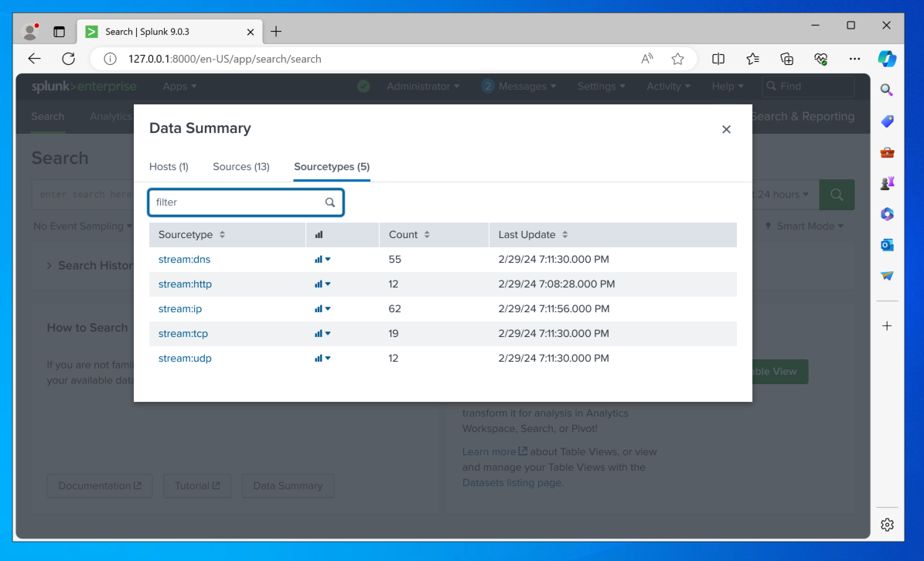Open Copilot icon in Edge sidebar

887,59
